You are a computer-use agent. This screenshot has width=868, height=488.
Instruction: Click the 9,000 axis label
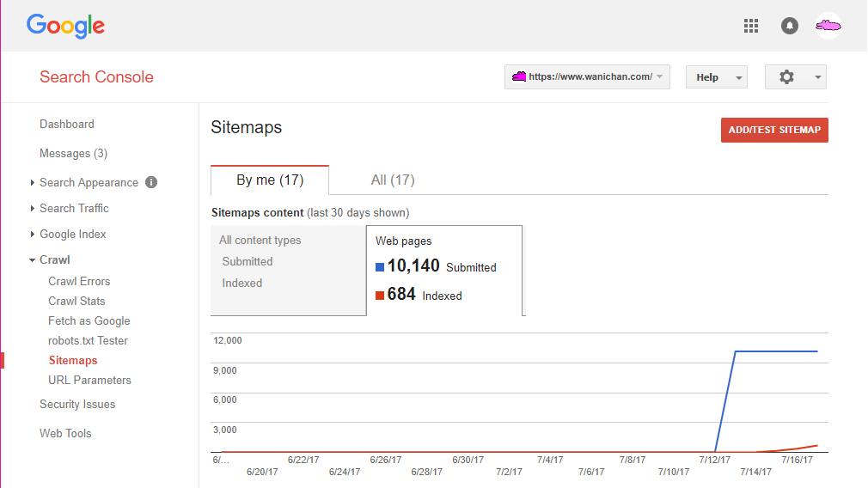(x=225, y=370)
